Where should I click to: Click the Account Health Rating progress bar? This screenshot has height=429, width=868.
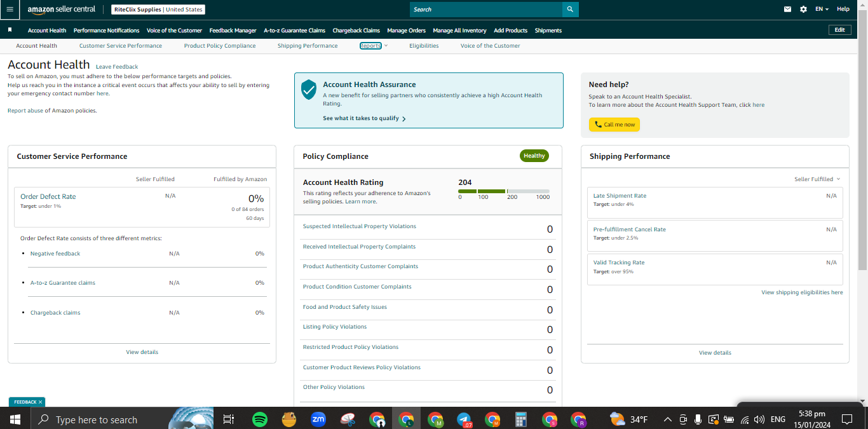pyautogui.click(x=504, y=191)
